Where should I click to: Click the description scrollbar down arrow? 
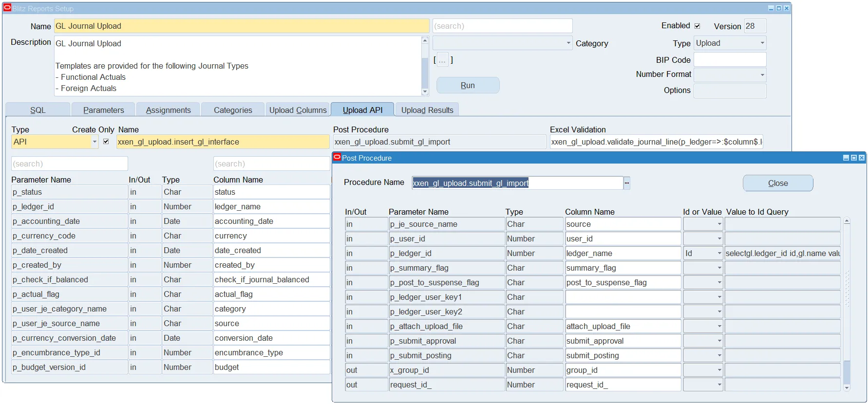tap(425, 92)
